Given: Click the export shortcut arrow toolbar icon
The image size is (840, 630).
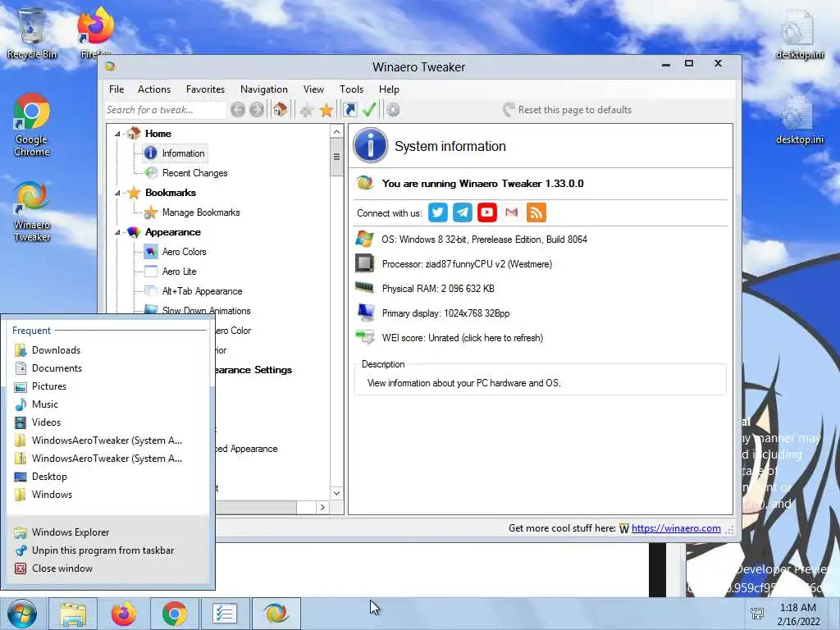Looking at the screenshot, I should click(x=349, y=110).
